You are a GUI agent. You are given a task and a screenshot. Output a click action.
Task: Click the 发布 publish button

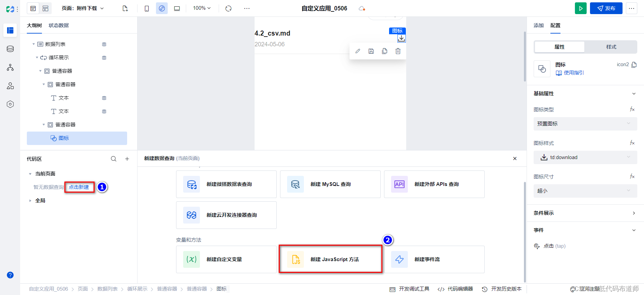tap(606, 8)
